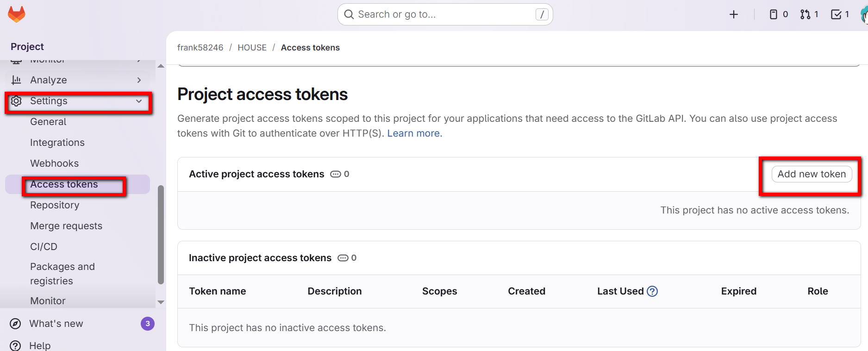The height and width of the screenshot is (351, 868).
Task: Expand the Analyze section arrow
Action: pos(139,80)
